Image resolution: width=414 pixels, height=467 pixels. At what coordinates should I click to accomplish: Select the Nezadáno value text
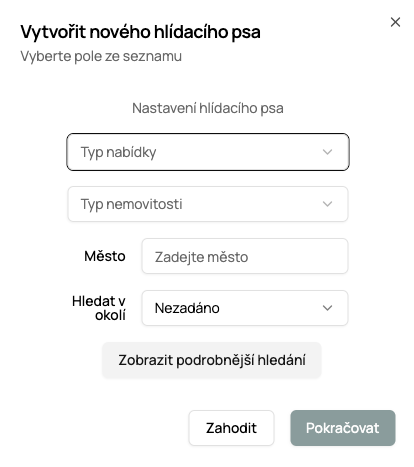click(x=187, y=308)
